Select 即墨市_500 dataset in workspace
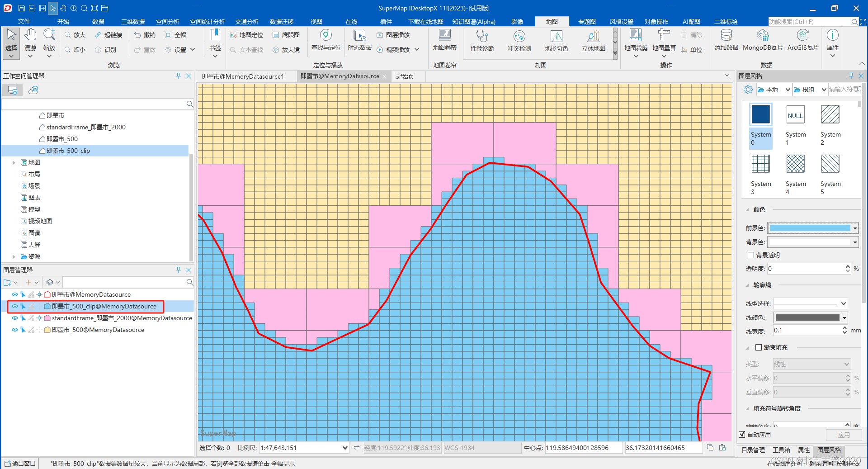Viewport: 868px width, 469px height. 62,139
